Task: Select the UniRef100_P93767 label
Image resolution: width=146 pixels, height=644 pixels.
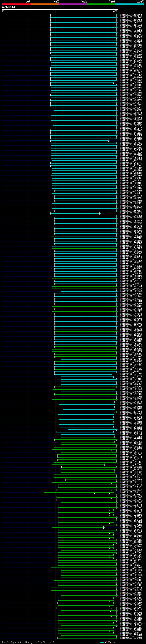Action: tap(131, 80)
